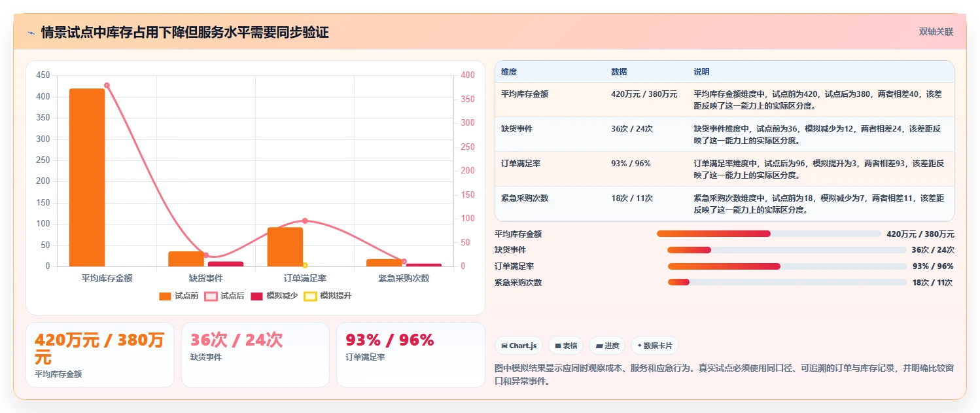The image size is (980, 413).
Task: Click the footnote paragraph starting 图中模拟结果
Action: coord(724,374)
